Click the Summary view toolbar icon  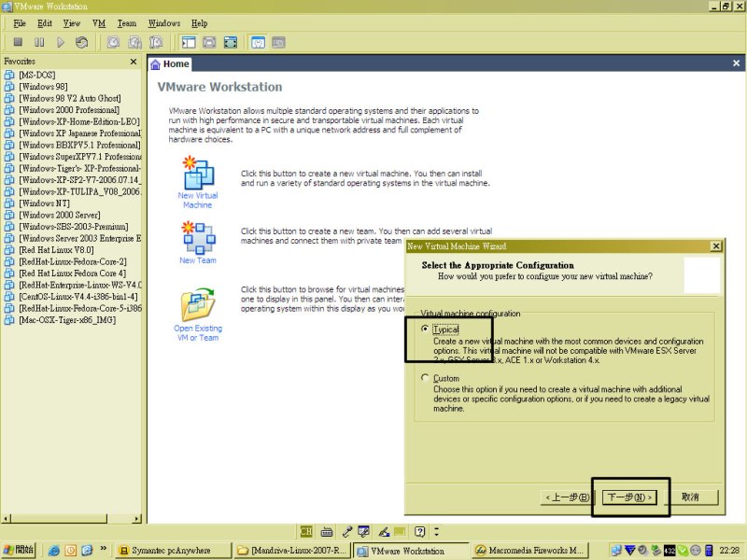tap(258, 42)
